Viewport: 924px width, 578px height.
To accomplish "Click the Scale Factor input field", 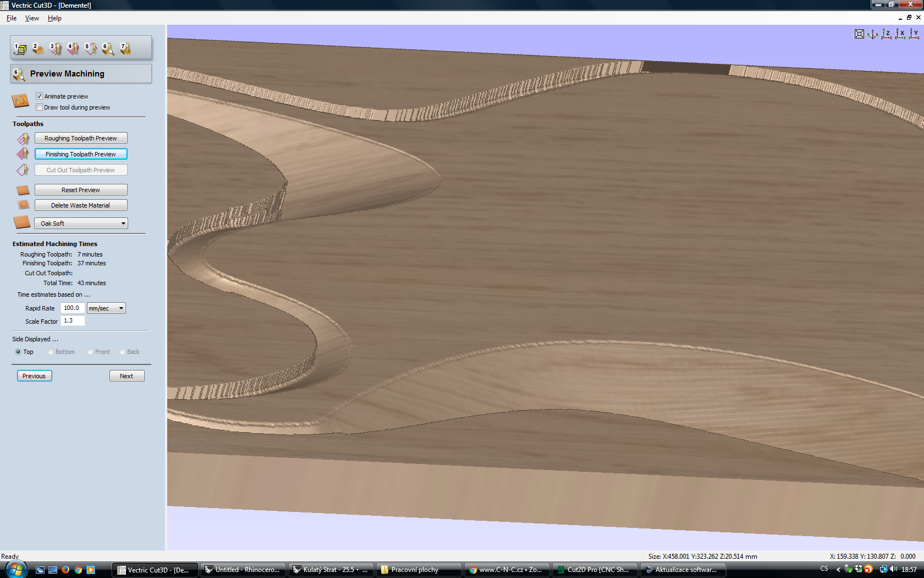I will 73,321.
